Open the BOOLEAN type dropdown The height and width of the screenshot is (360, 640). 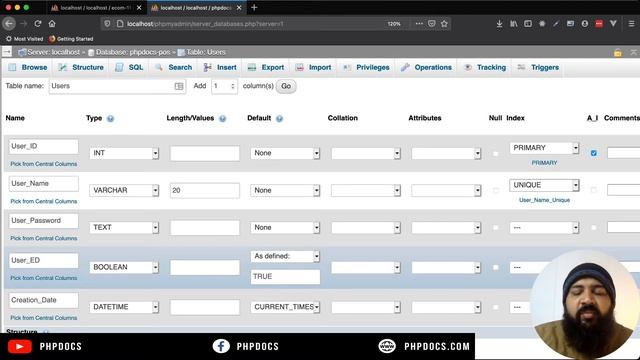pos(124,267)
